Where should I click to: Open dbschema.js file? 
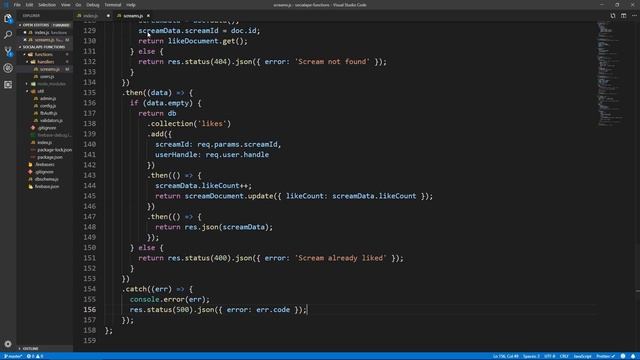click(46, 179)
